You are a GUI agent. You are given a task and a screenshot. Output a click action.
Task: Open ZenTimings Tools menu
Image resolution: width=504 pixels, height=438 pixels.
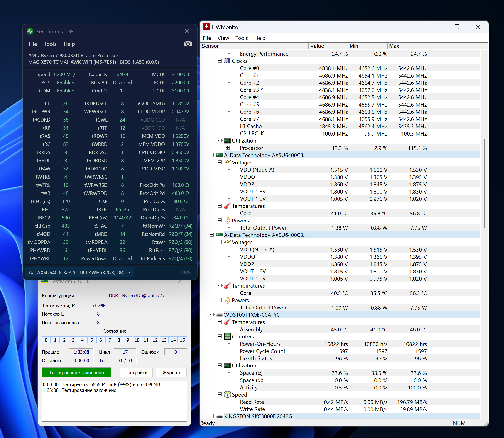pyautogui.click(x=50, y=44)
